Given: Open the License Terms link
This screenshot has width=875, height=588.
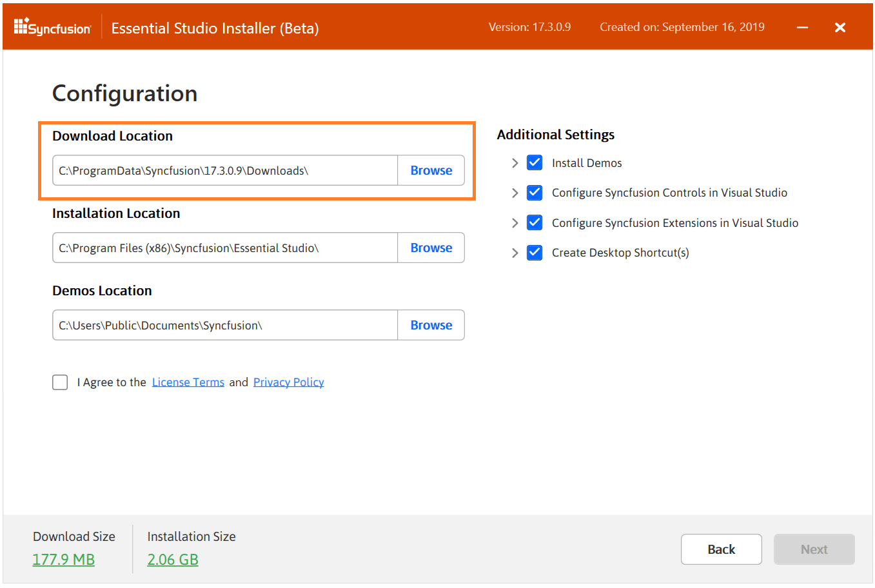Looking at the screenshot, I should point(188,382).
